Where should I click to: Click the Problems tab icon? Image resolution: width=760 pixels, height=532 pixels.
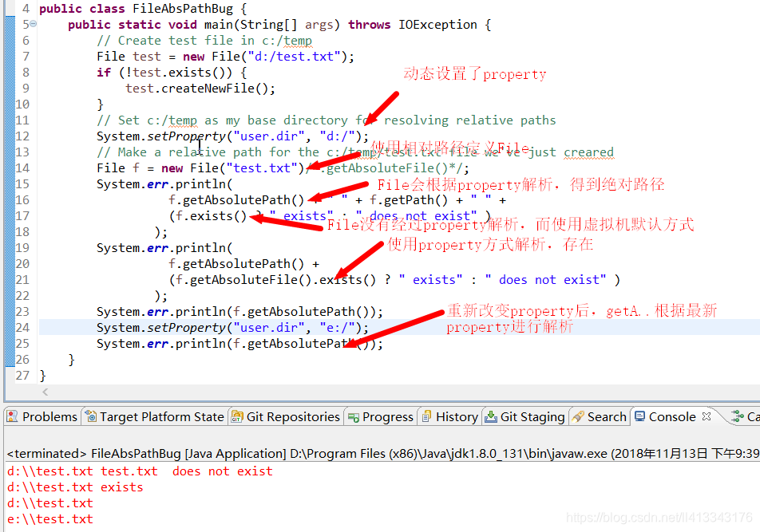(13, 416)
